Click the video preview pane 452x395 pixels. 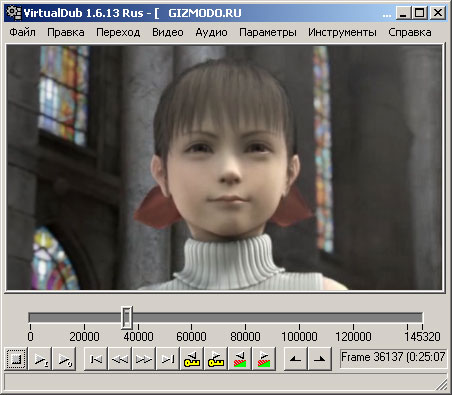point(224,167)
